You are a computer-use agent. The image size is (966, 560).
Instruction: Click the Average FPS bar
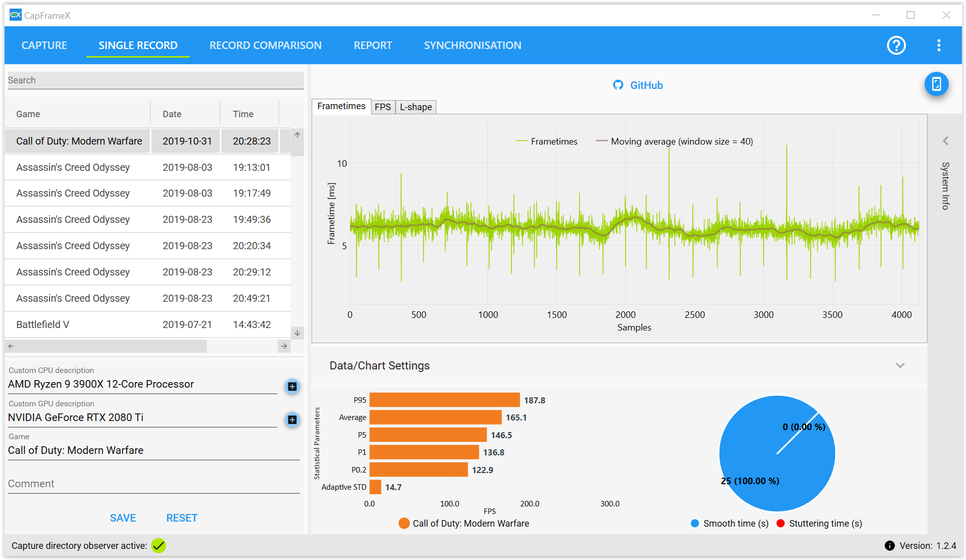[435, 417]
